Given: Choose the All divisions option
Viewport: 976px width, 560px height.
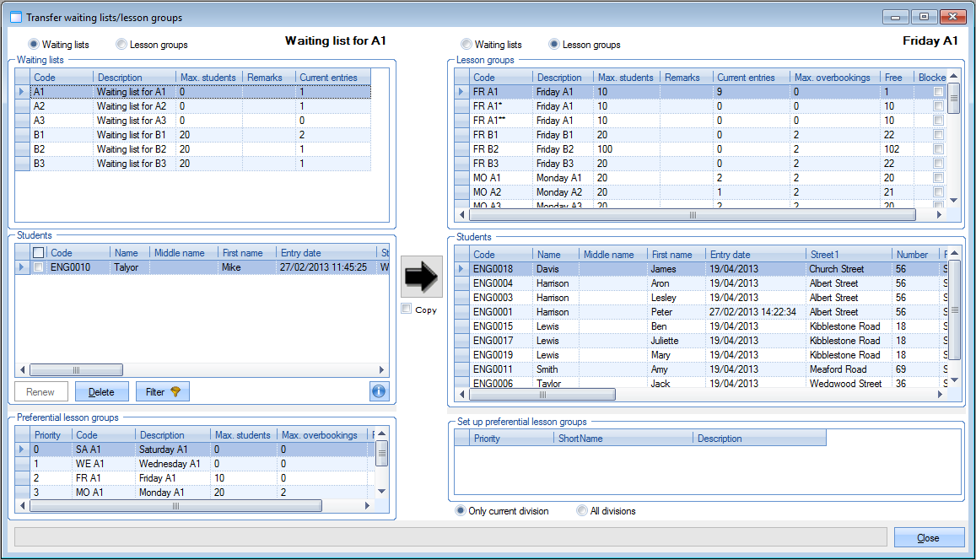Looking at the screenshot, I should click(x=582, y=511).
